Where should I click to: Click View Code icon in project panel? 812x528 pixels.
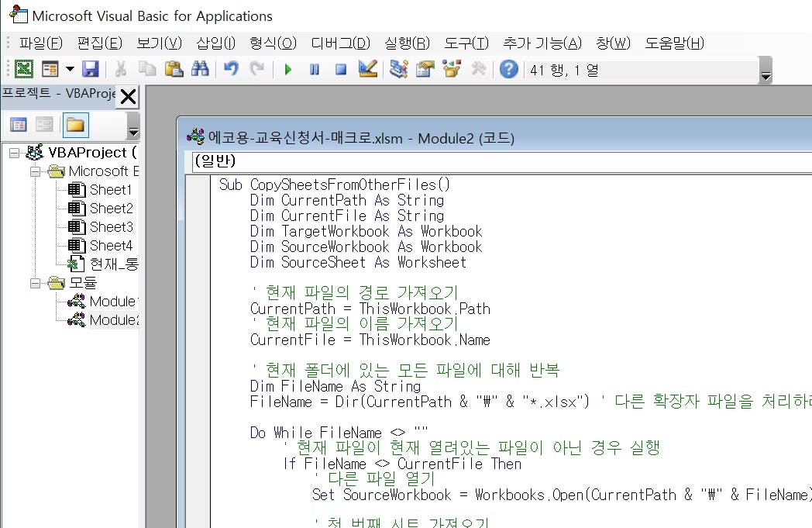click(x=18, y=125)
